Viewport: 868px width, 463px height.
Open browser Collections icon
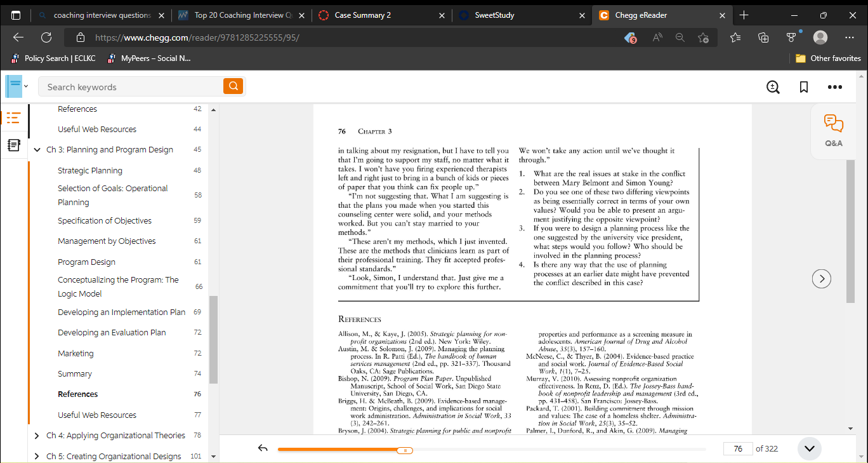(764, 37)
